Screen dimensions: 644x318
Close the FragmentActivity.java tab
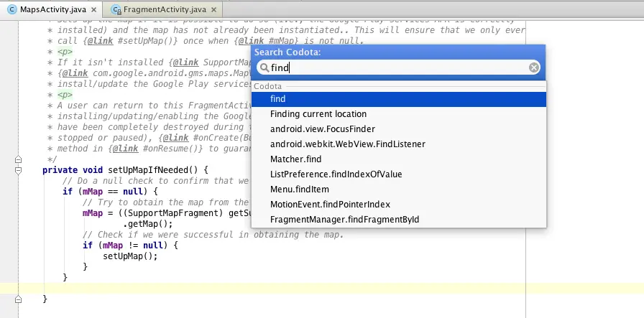[x=213, y=9]
